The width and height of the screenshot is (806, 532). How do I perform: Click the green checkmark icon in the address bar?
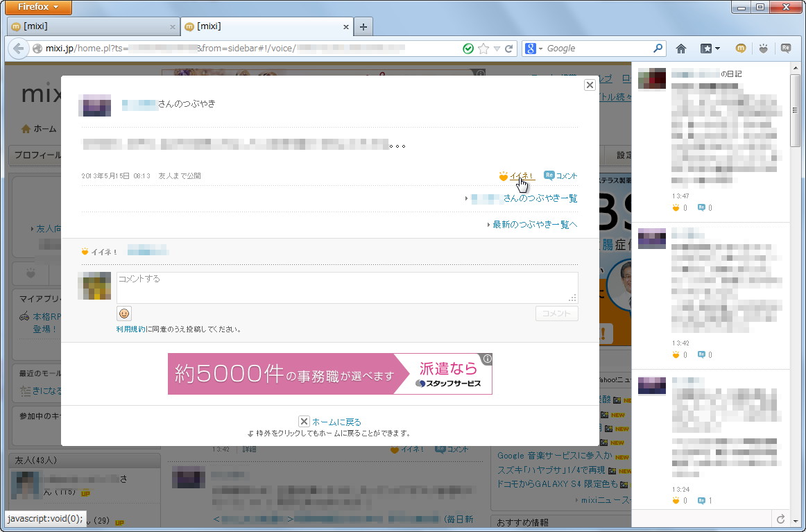click(468, 49)
